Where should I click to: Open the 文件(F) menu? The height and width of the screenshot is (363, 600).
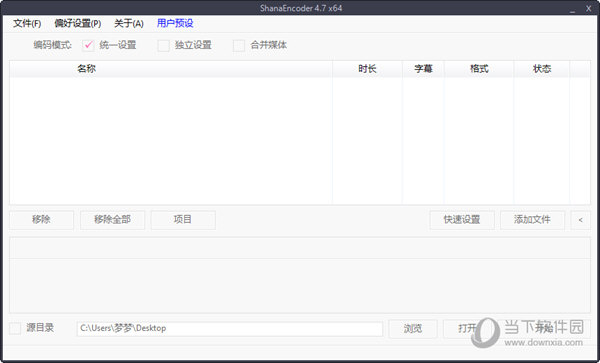27,24
